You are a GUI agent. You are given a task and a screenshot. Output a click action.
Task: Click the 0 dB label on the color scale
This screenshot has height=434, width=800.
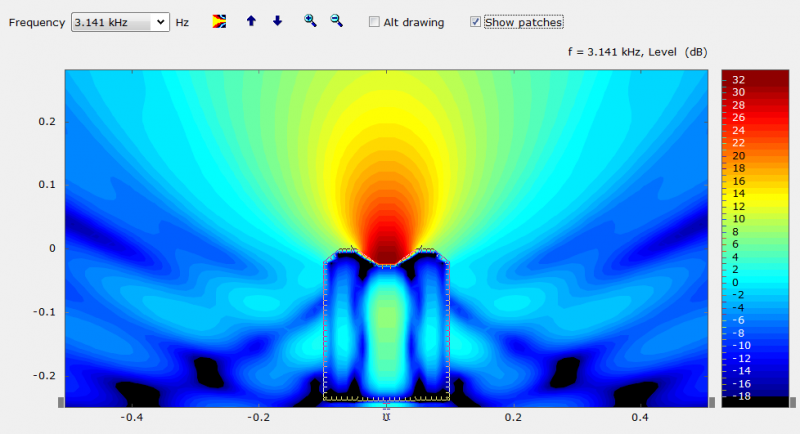tap(735, 283)
